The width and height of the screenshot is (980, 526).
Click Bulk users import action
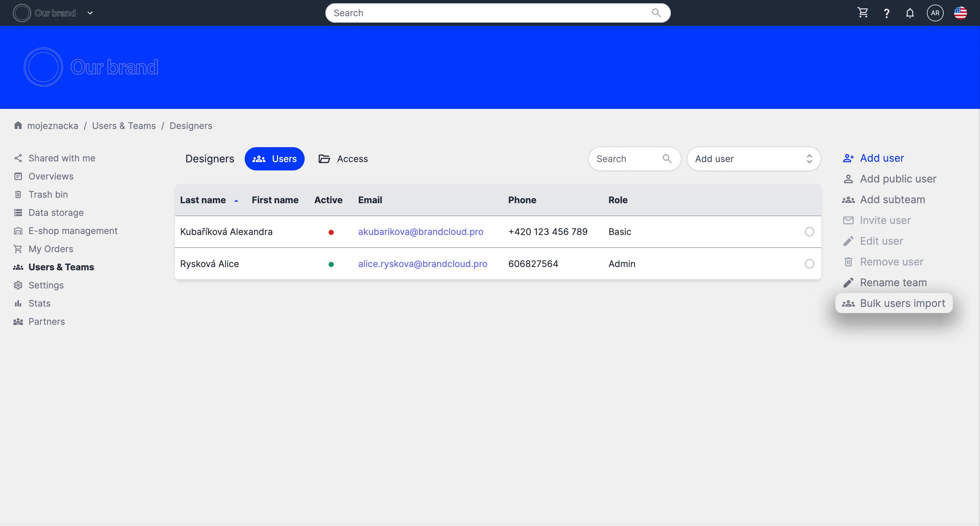(894, 303)
